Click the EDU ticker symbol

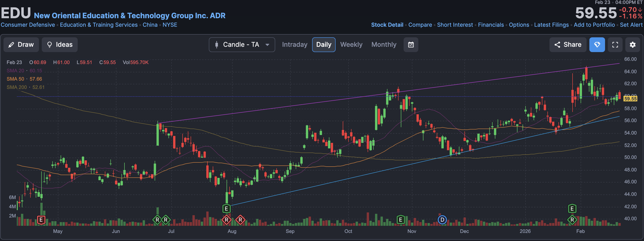click(16, 13)
